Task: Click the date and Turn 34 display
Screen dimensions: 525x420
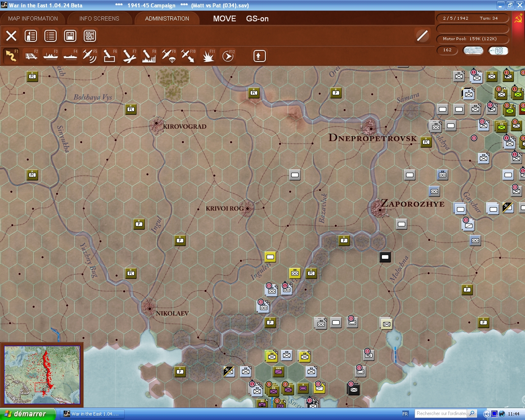Action: click(472, 18)
